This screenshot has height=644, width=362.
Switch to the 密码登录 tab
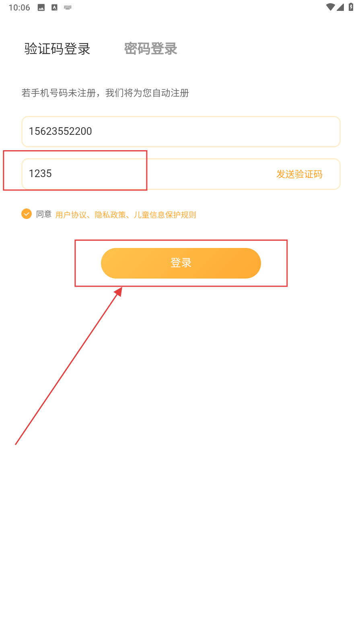click(x=150, y=49)
